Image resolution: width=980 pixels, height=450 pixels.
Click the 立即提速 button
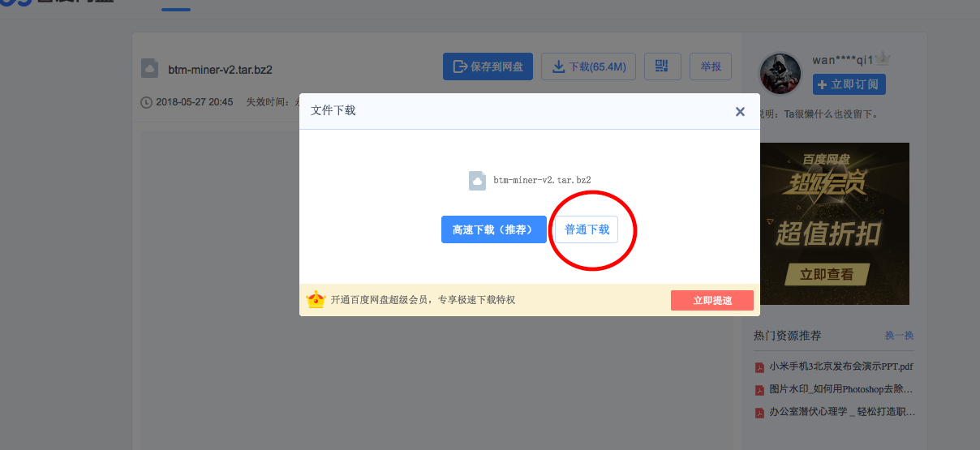712,300
